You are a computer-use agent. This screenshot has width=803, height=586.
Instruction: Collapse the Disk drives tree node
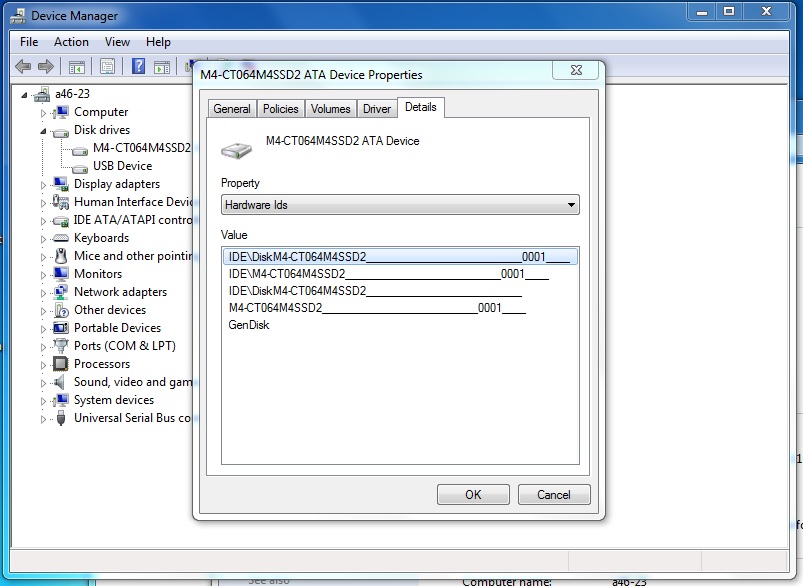(43, 132)
